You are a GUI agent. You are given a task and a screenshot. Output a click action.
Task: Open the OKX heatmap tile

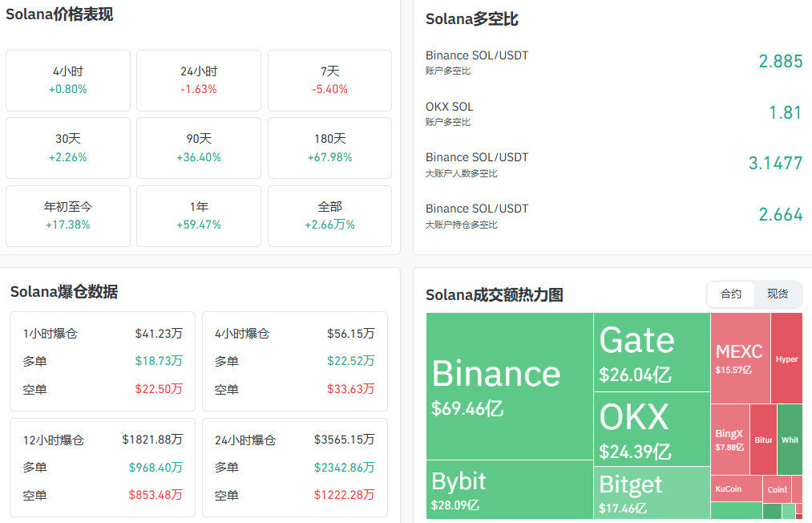[x=652, y=429]
